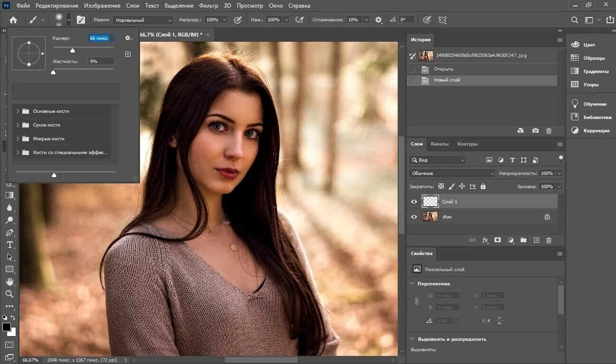Select the Path Selection arrow tool
Image resolution: width=616 pixels, height=364 pixels.
click(9, 257)
